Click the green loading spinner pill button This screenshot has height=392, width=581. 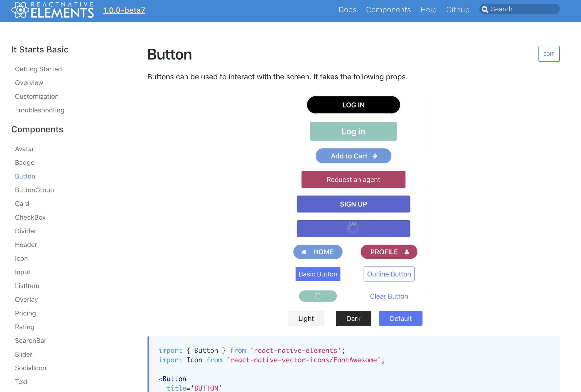(318, 296)
